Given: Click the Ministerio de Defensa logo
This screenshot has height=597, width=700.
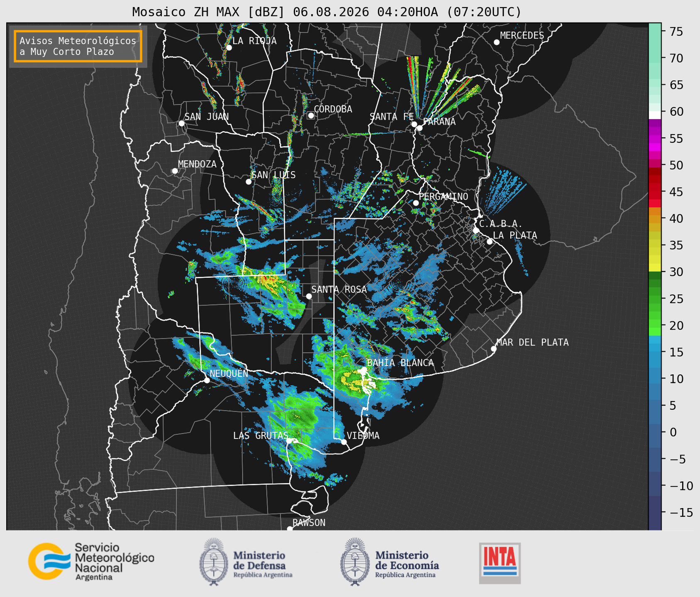Looking at the screenshot, I should pos(246,562).
